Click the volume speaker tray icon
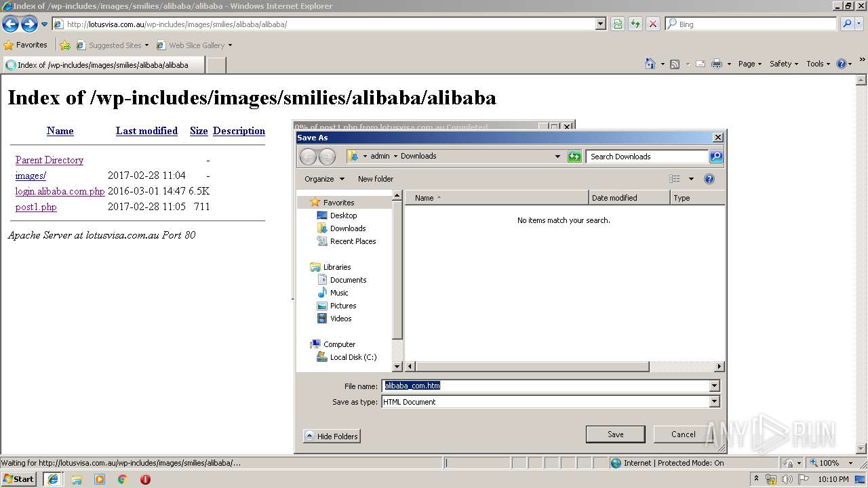 [x=787, y=479]
